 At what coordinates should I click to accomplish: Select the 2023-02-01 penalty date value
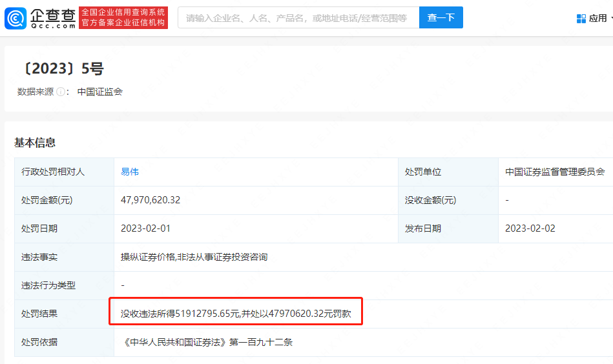(146, 228)
